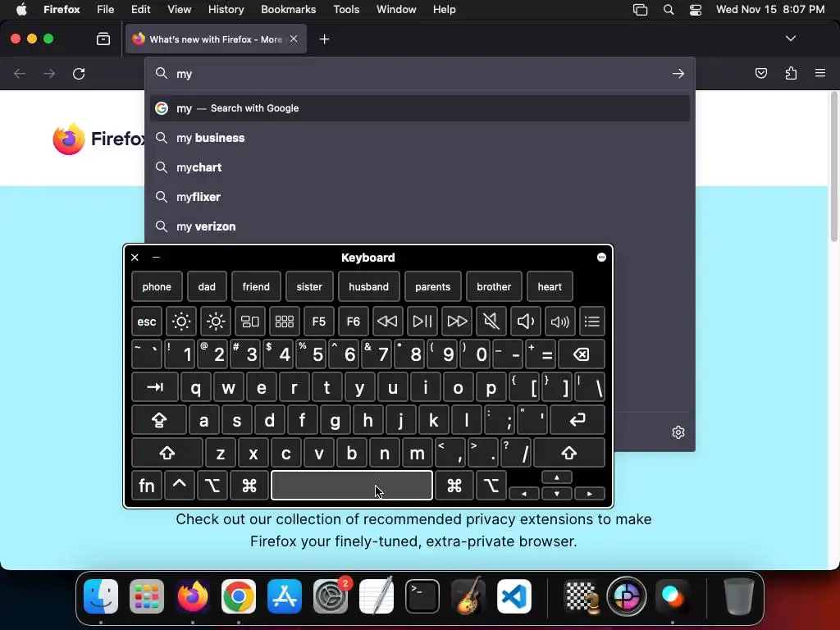Click the Go arrow in address bar

(x=678, y=73)
